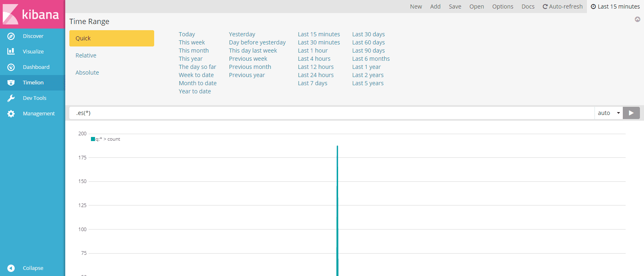The width and height of the screenshot is (644, 276).
Task: Run the Timelion expression with the play button
Action: point(631,113)
